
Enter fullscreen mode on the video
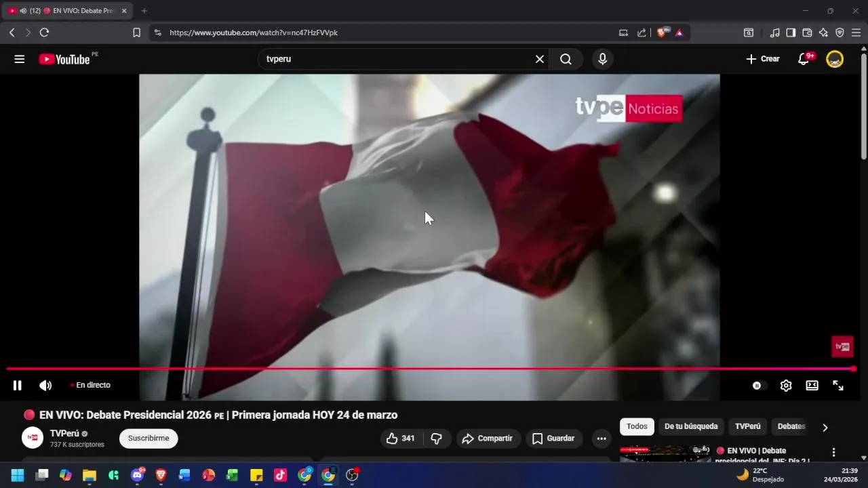coord(838,386)
